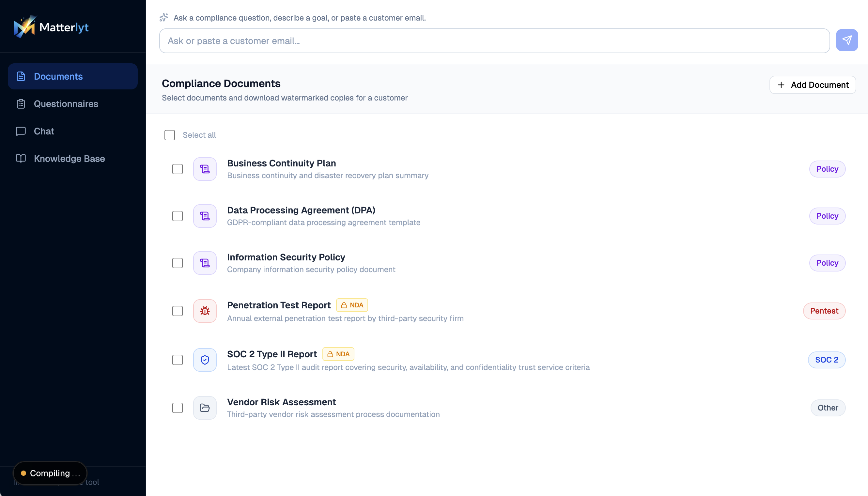Click the sparkle icon above the question box
Image resolution: width=868 pixels, height=496 pixels.
(164, 17)
